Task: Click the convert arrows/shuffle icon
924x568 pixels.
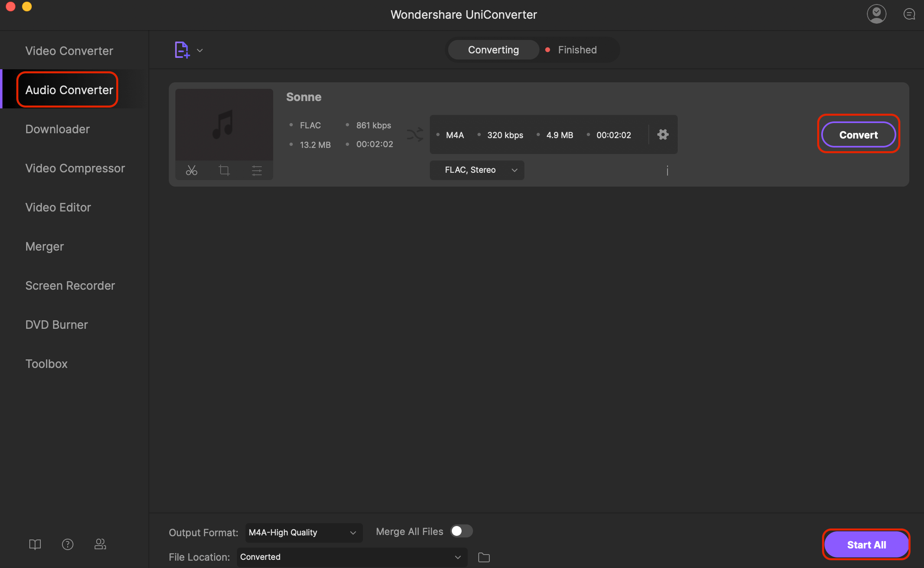Action: [x=414, y=134]
